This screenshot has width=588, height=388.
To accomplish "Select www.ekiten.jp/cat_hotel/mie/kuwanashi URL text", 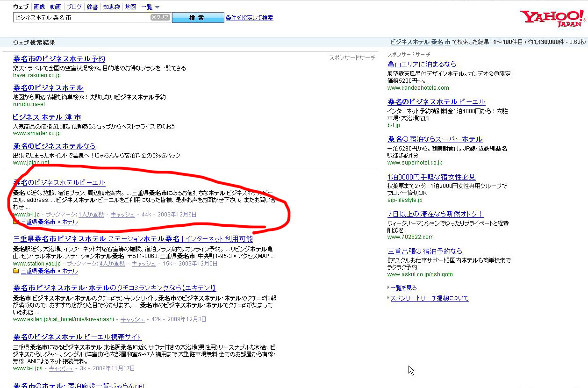I will pos(64,319).
